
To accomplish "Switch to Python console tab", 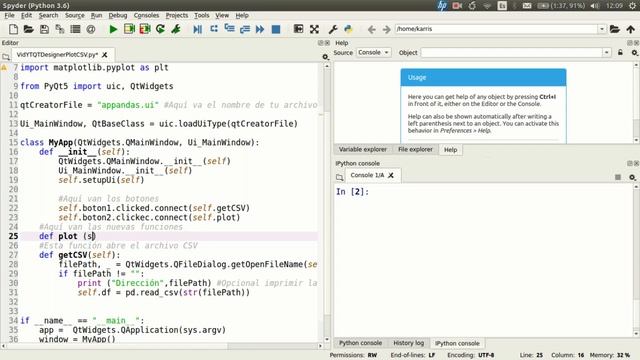I will [360, 343].
